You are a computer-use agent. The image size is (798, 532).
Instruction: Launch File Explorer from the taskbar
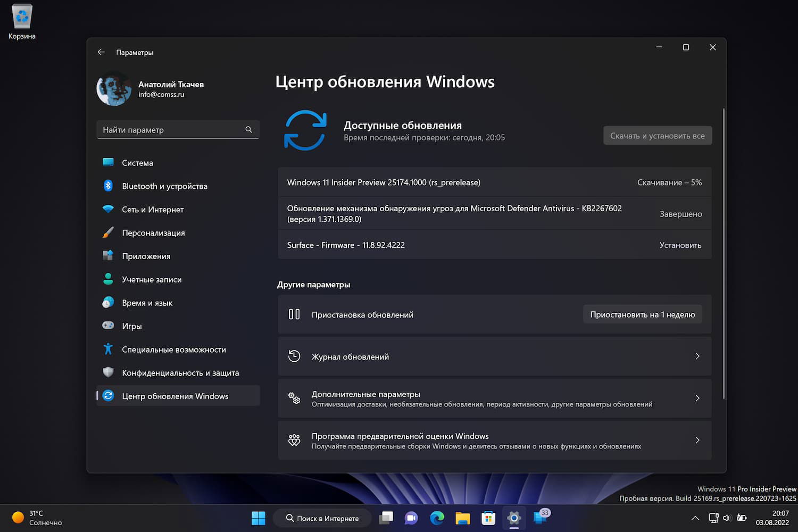(462, 518)
